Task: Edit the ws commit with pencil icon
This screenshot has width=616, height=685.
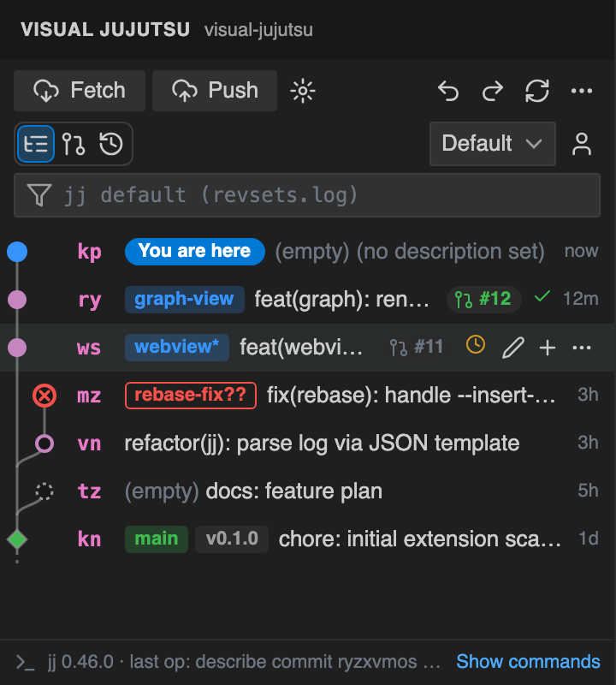Action: click(x=512, y=348)
